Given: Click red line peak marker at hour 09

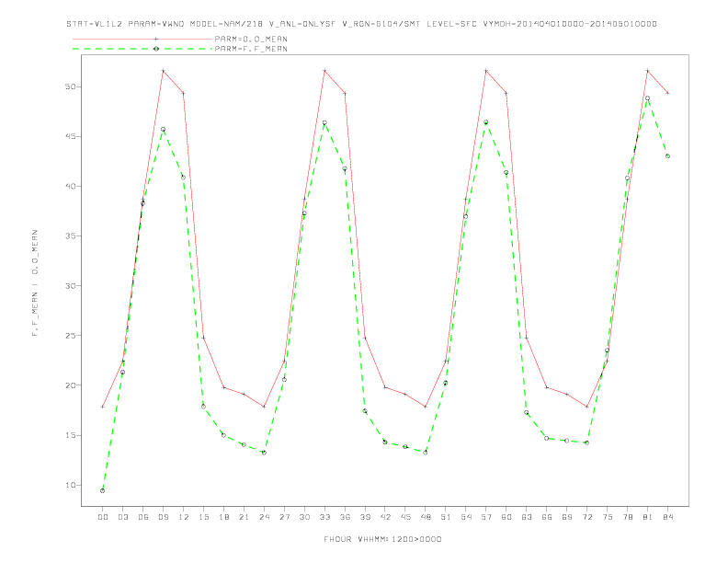Looking at the screenshot, I should [163, 71].
